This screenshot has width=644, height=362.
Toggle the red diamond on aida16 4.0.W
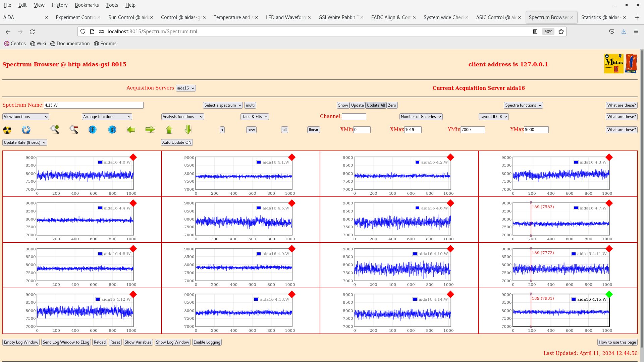coord(133,157)
